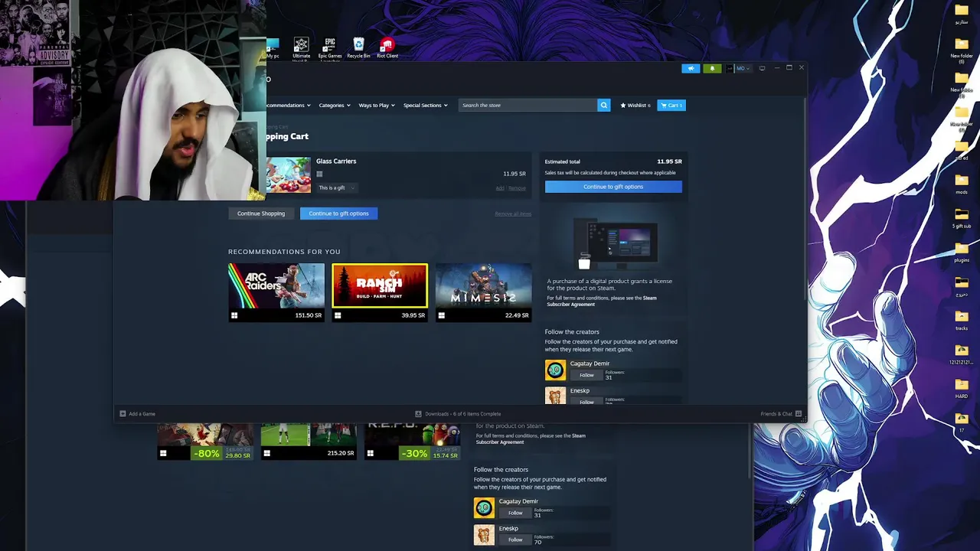Open the R.E.P.O. -30% game in background window
Viewport: 980px width, 551px height.
point(412,442)
